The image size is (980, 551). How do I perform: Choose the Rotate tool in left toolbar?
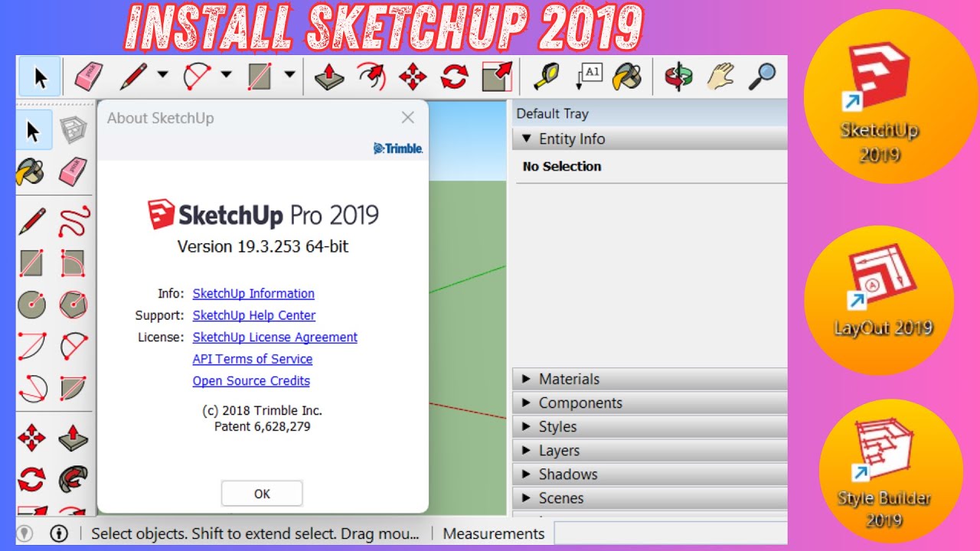pos(31,480)
